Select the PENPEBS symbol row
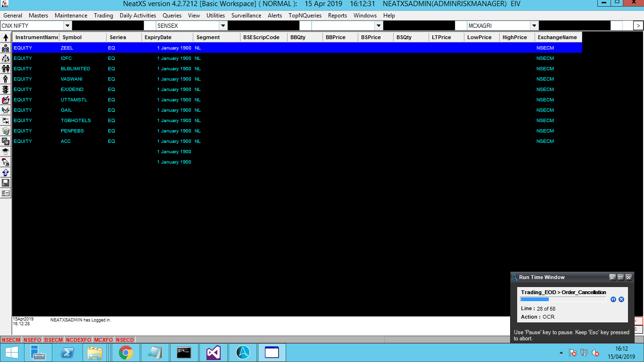Viewport: 644px width, 362px height. [x=297, y=131]
